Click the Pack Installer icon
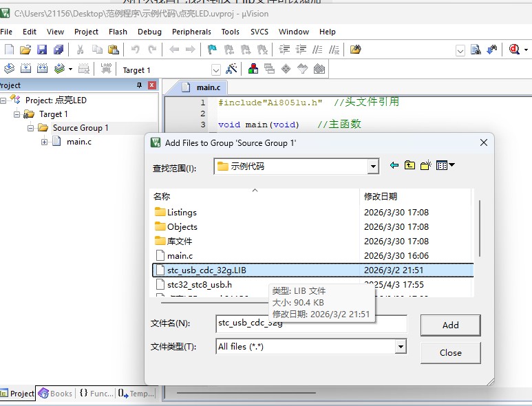This screenshot has height=406, width=532. 319,69
